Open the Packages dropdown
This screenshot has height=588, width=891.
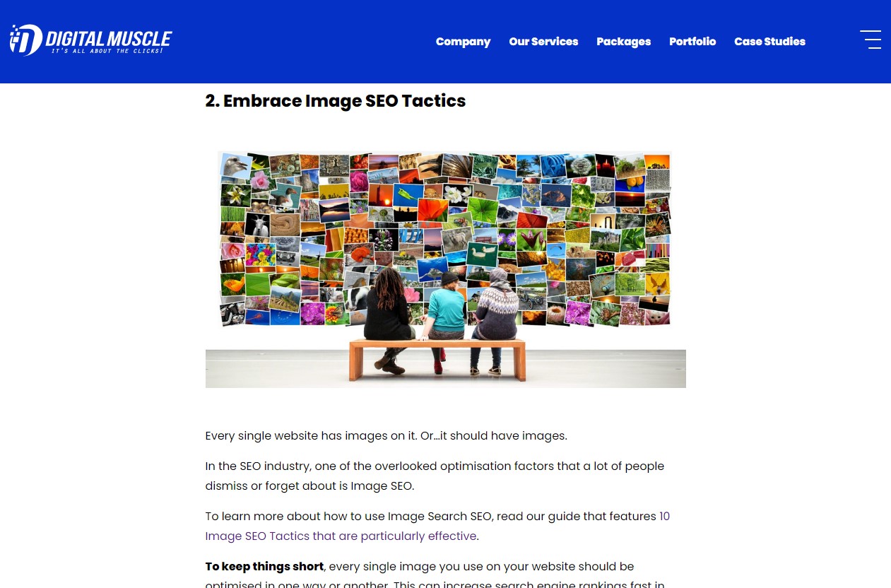tap(623, 42)
